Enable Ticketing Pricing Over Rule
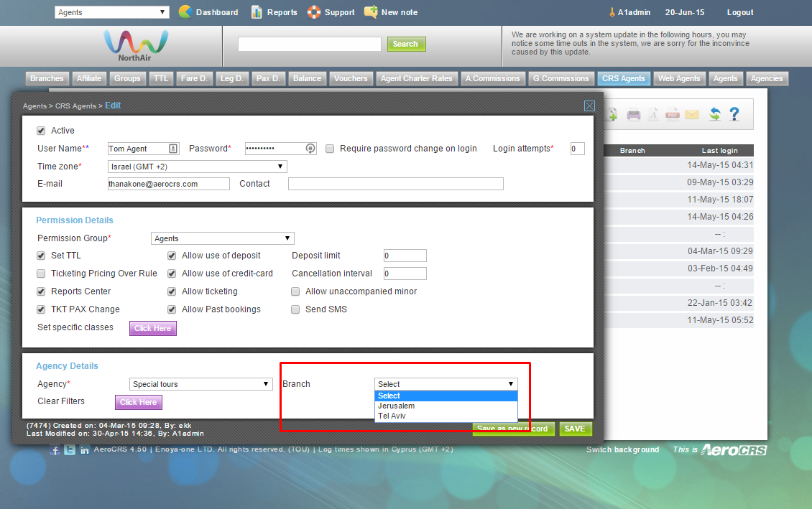The height and width of the screenshot is (509, 812). pos(41,274)
